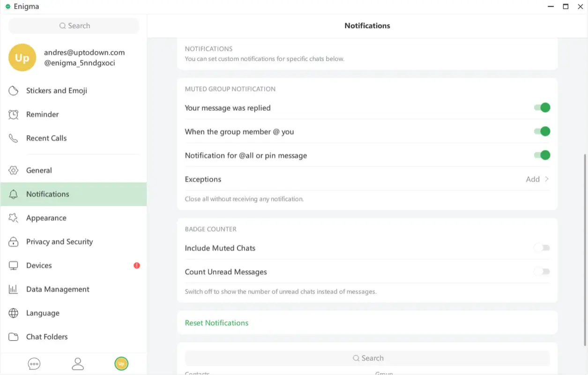The width and height of the screenshot is (588, 375).
Task: Open Data Management settings
Action: coord(58,289)
